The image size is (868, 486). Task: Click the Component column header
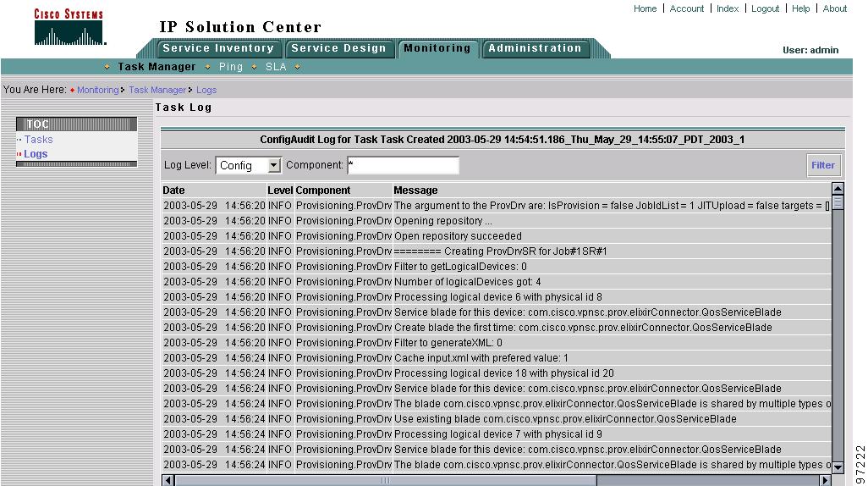pyautogui.click(x=322, y=190)
